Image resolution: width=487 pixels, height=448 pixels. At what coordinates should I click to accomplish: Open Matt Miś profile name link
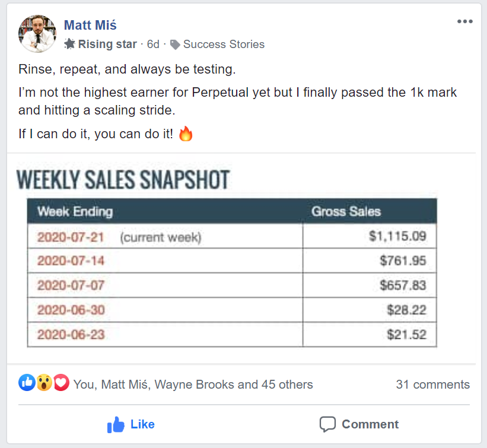[90, 25]
